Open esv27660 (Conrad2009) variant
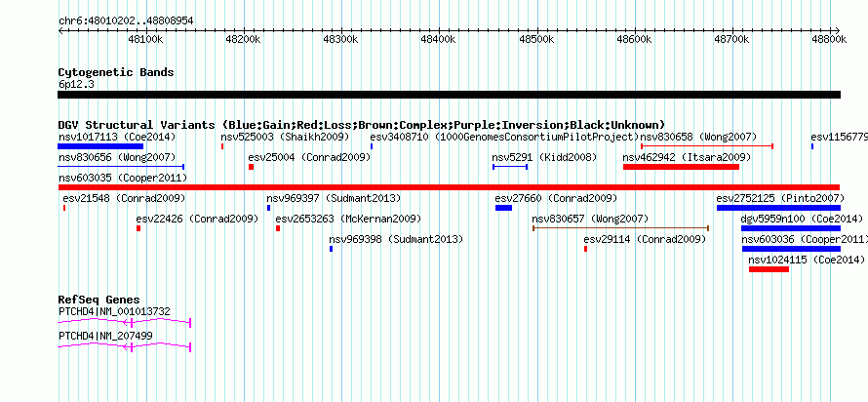Image resolution: width=868 pixels, height=402 pixels. 556,198
